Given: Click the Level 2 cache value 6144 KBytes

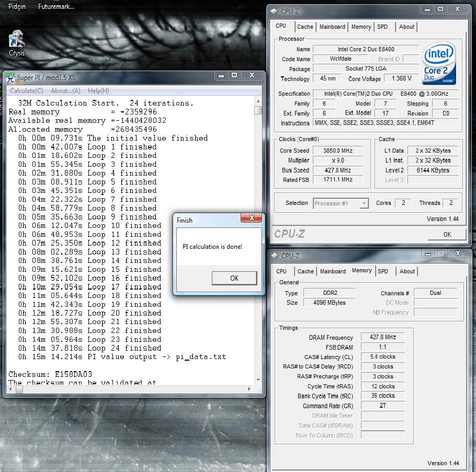Looking at the screenshot, I should [x=433, y=170].
